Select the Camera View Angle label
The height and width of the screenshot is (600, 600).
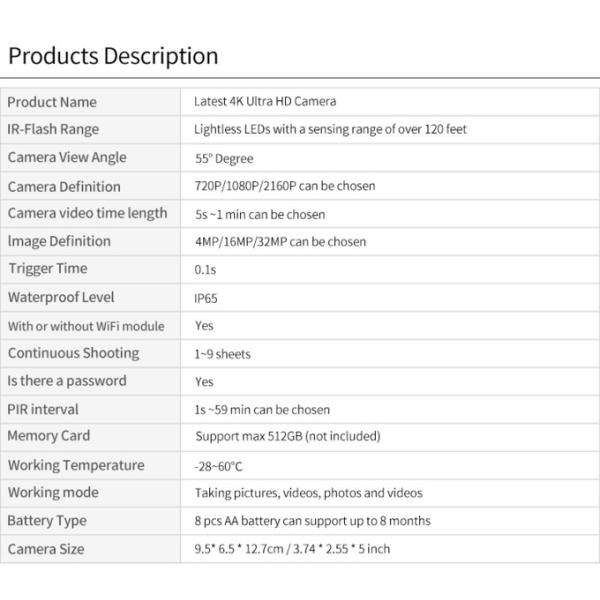pos(67,157)
